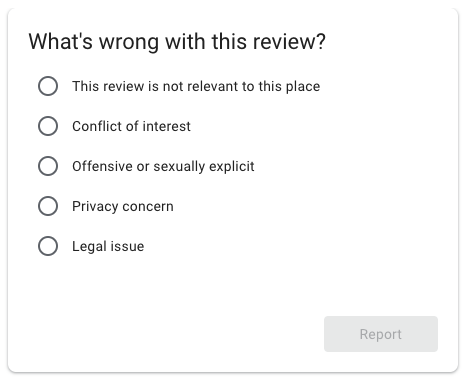
Task: Activate the circle left of Legal issue
Action: click(48, 246)
